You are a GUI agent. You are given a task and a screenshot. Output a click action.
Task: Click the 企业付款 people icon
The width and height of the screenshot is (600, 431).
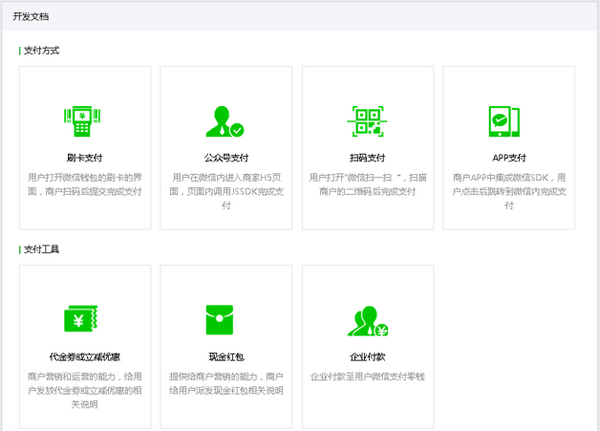click(367, 320)
